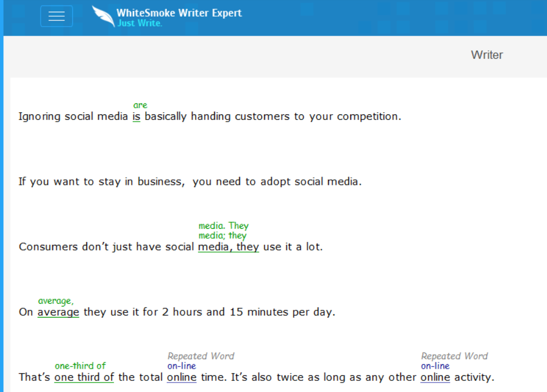
Task: Click the Just Write tagline
Action: 140,23
